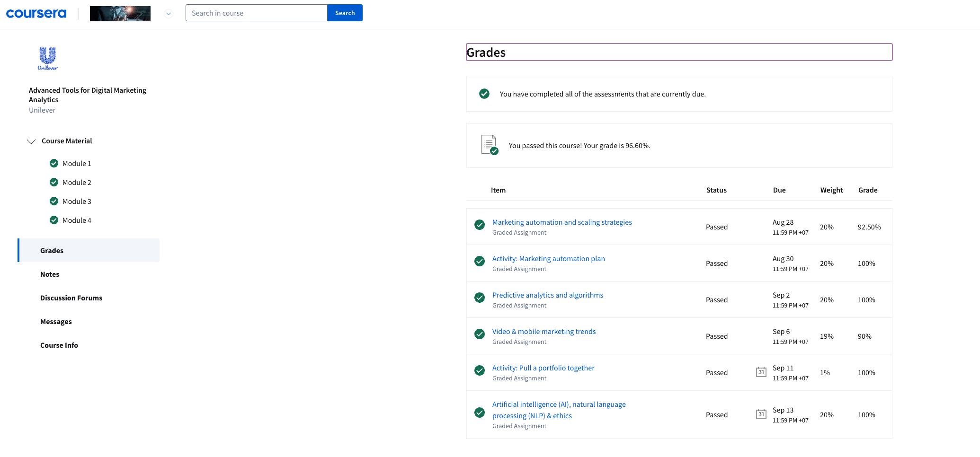Click green checkmark in assessments completed banner
Screen dimensions: 980x457
484,94
